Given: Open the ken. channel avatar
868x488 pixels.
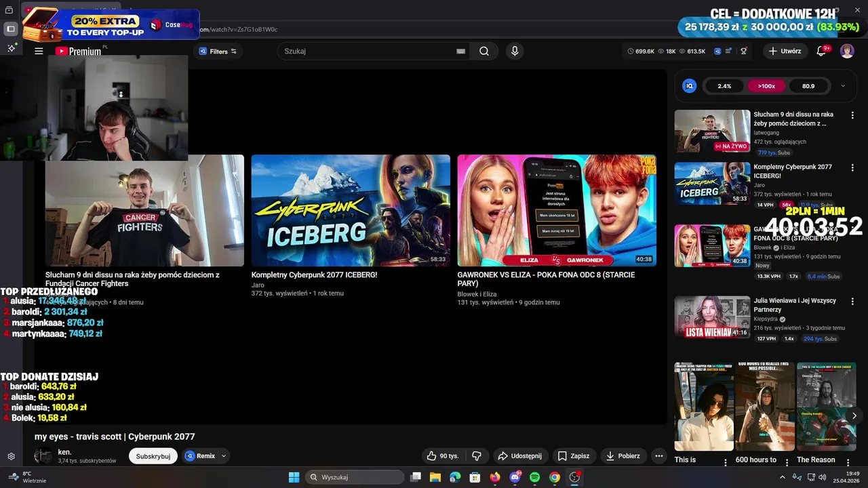Looking at the screenshot, I should point(43,456).
